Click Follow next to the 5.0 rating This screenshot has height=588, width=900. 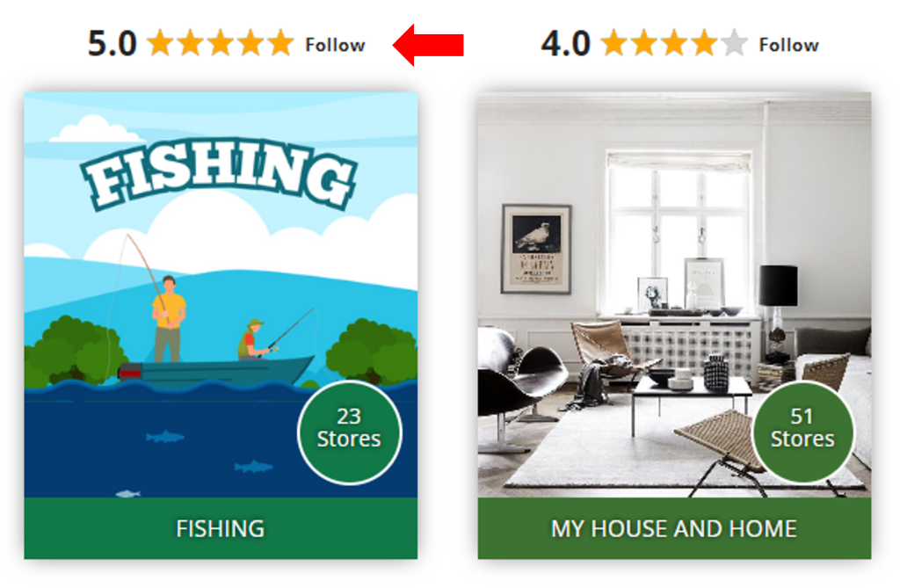pos(335,45)
